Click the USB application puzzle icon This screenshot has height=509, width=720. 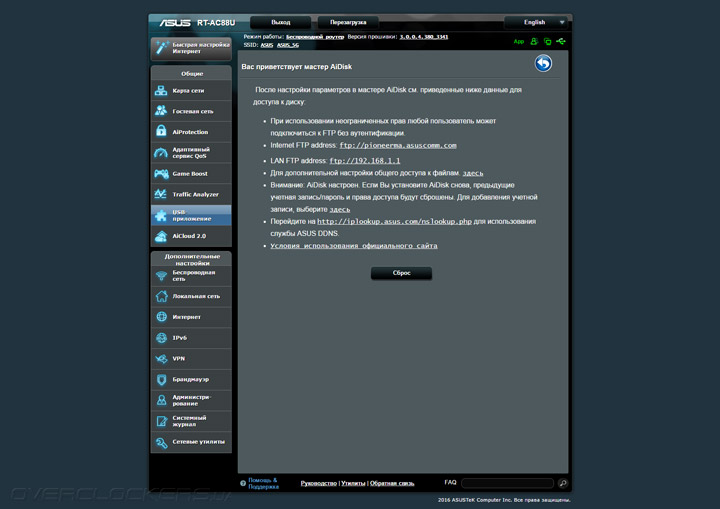(x=161, y=215)
